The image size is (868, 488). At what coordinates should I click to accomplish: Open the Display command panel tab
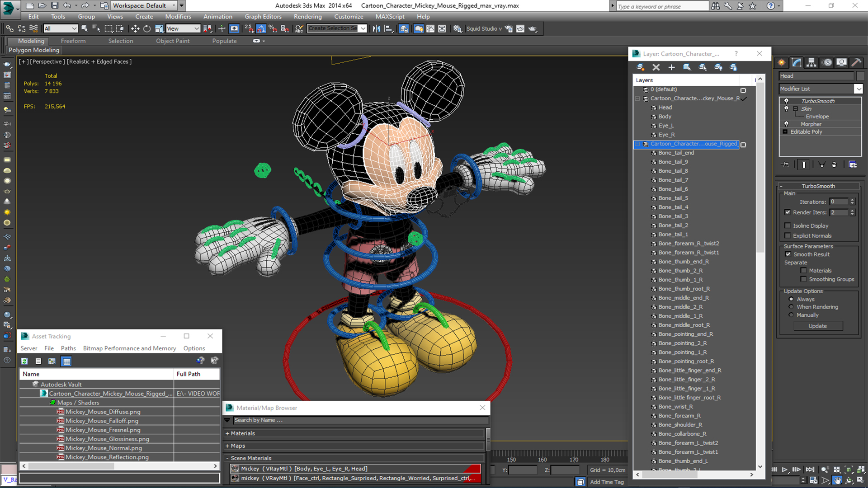coord(841,62)
